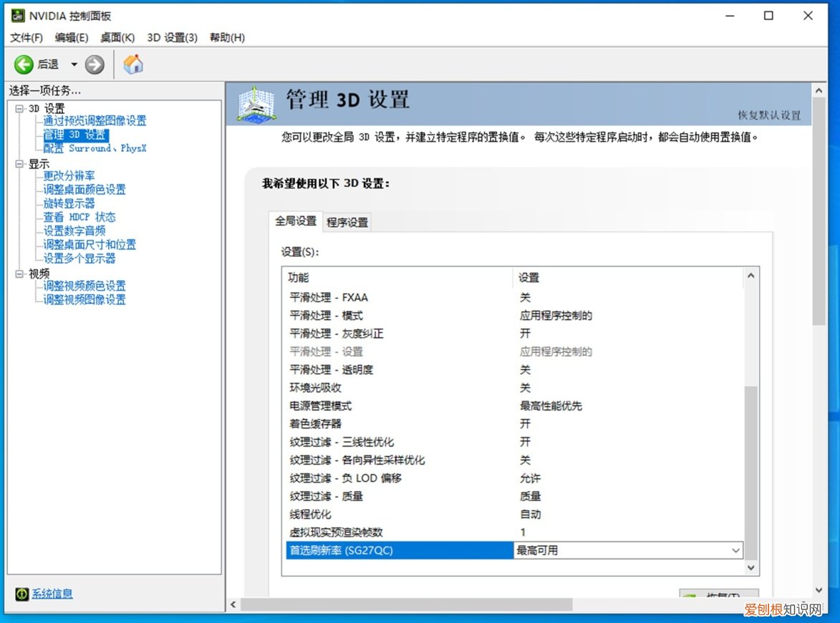Select 更改分辨率 in the task sidebar
The width and height of the screenshot is (840, 623).
69,175
